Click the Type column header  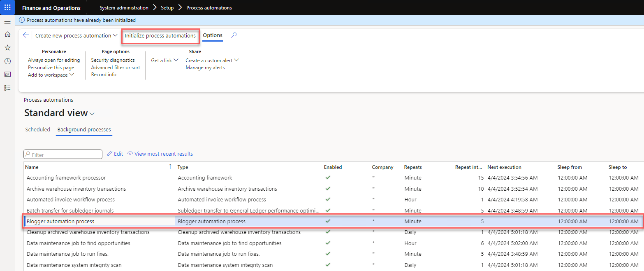(183, 167)
